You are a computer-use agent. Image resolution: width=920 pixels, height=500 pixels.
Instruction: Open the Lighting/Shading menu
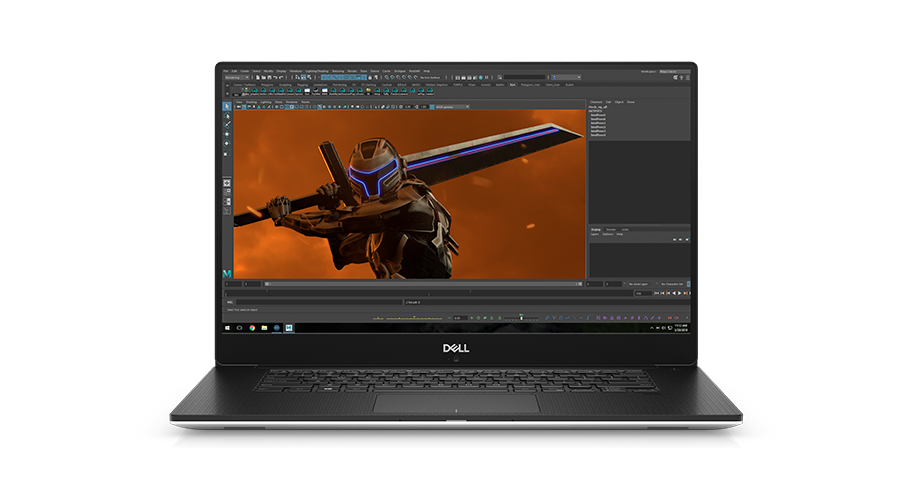point(317,71)
